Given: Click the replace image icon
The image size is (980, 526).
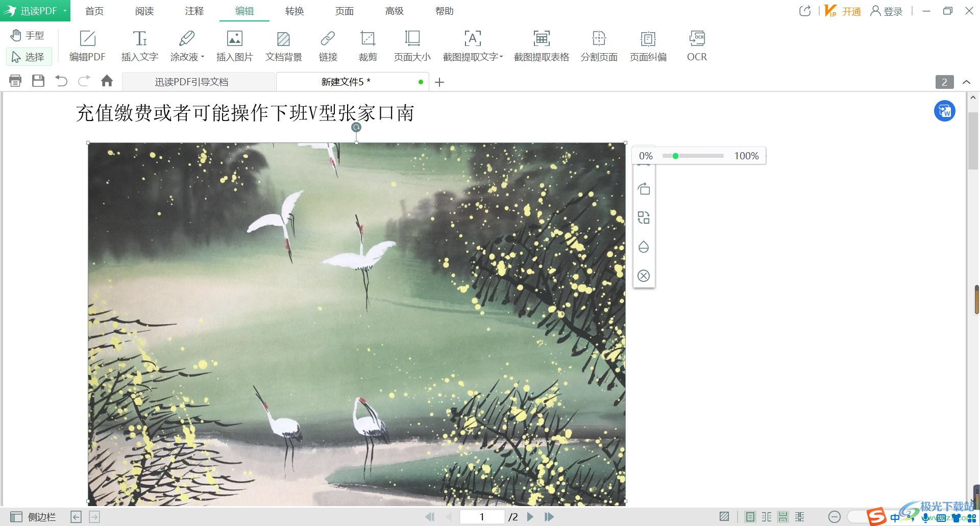Looking at the screenshot, I should coord(644,218).
